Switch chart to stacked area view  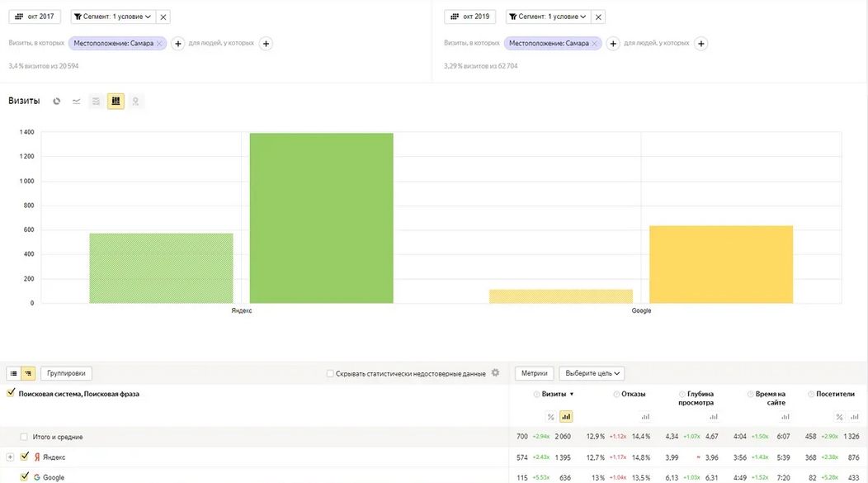coord(96,101)
